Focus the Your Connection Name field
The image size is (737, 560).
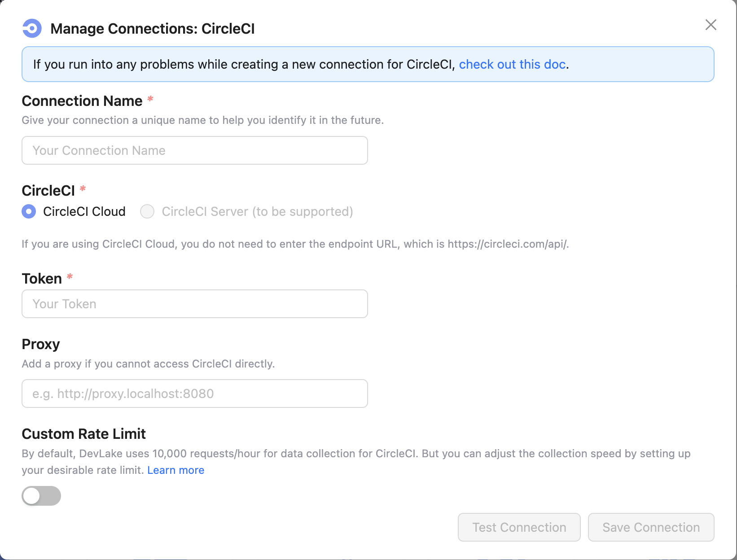195,150
